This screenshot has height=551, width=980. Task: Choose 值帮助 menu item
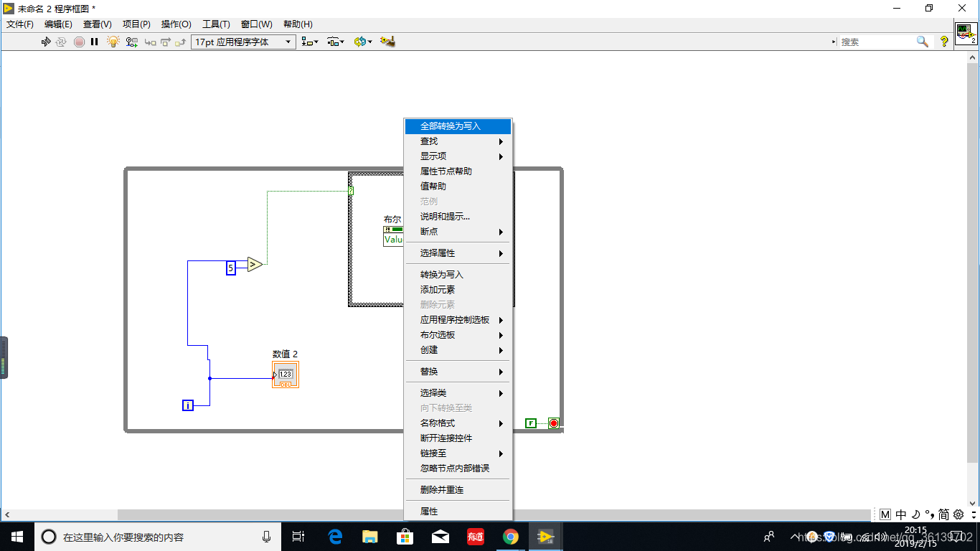coord(458,187)
